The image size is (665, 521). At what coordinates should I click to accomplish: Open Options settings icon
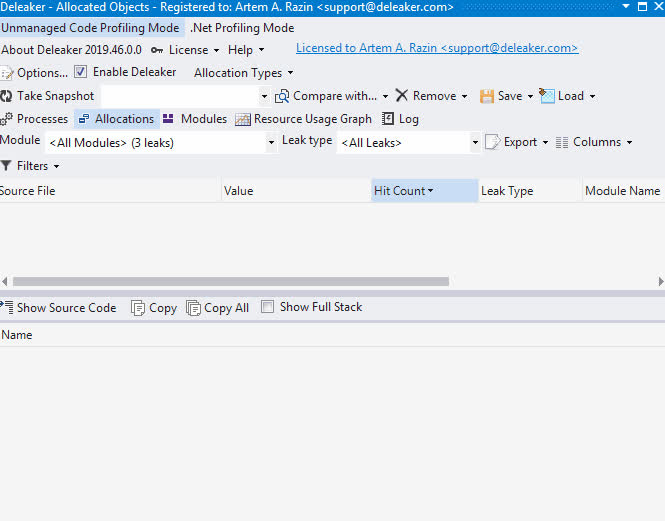coord(6,73)
